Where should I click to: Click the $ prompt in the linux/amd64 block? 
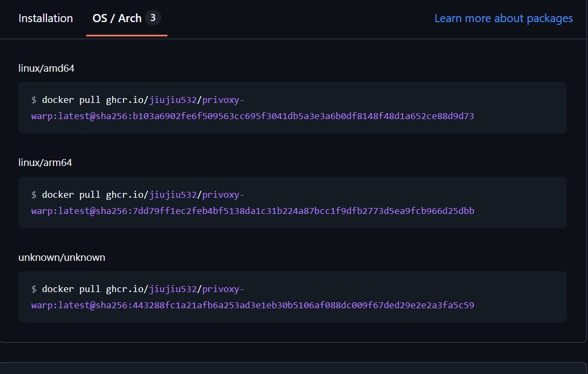point(34,100)
